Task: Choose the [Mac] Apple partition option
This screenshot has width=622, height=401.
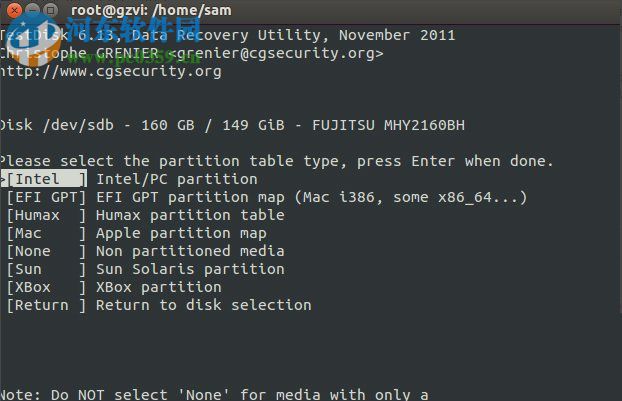Action: 46,233
